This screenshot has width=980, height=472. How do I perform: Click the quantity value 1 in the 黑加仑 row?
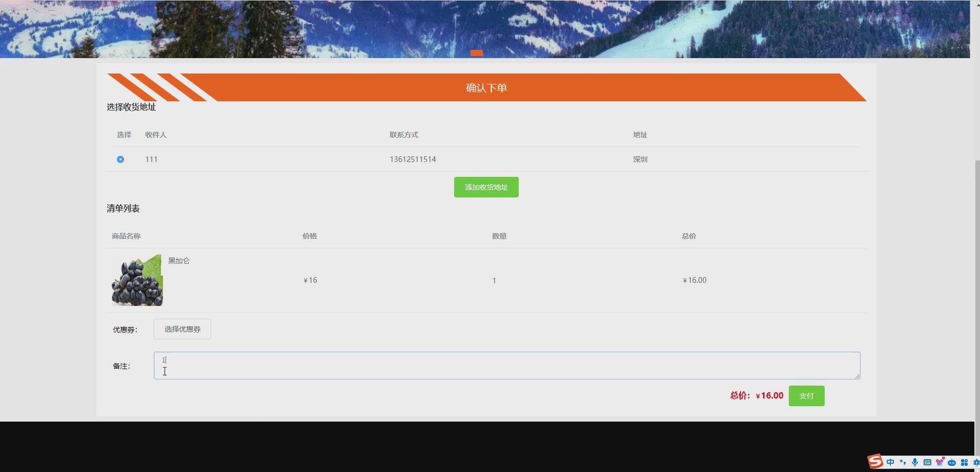[x=494, y=281]
